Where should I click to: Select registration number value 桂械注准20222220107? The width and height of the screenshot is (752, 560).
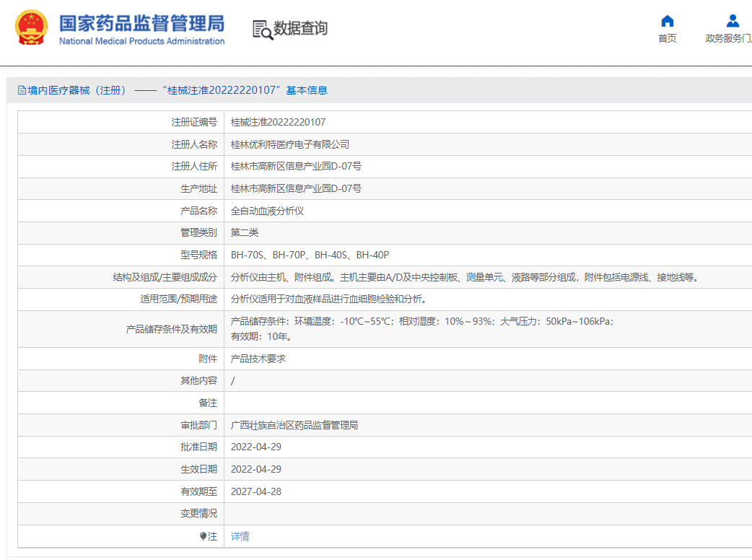coord(278,122)
